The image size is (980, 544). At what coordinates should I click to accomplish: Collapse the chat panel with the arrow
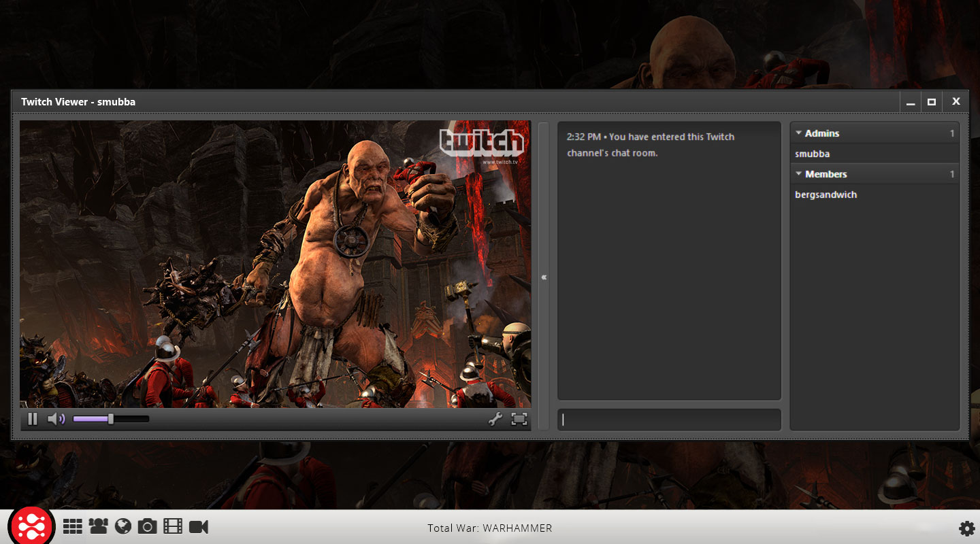pyautogui.click(x=544, y=277)
